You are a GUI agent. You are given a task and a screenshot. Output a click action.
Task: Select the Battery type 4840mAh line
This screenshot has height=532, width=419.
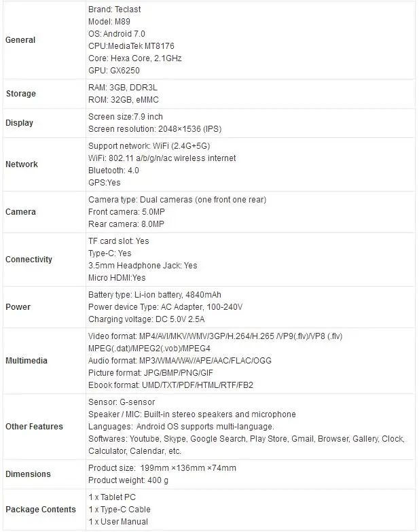(155, 295)
